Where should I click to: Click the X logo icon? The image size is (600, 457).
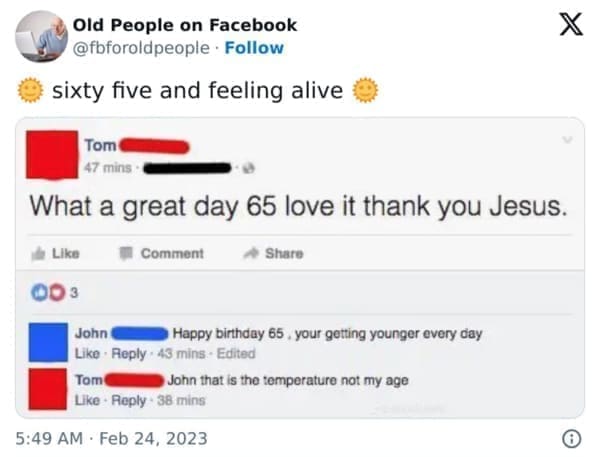pyautogui.click(x=568, y=27)
